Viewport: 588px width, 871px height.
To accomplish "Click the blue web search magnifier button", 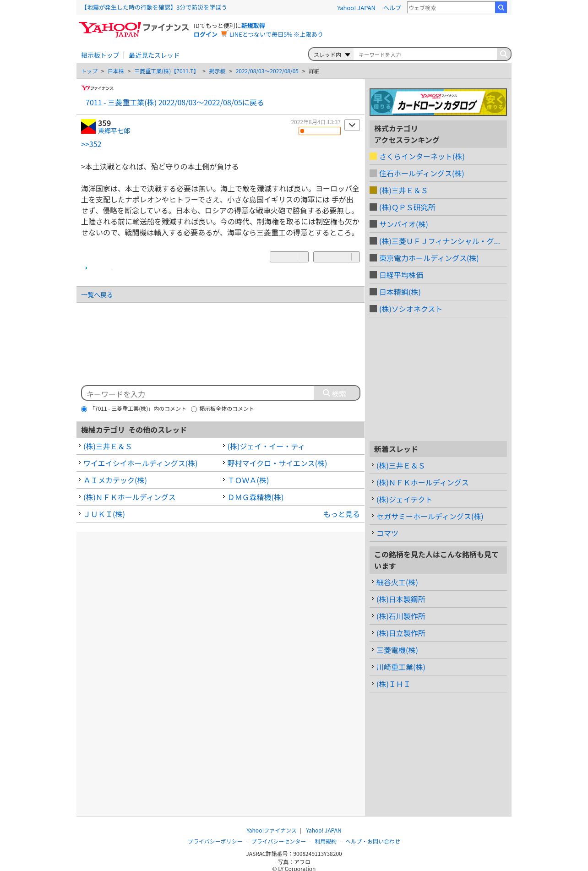I will point(501,7).
